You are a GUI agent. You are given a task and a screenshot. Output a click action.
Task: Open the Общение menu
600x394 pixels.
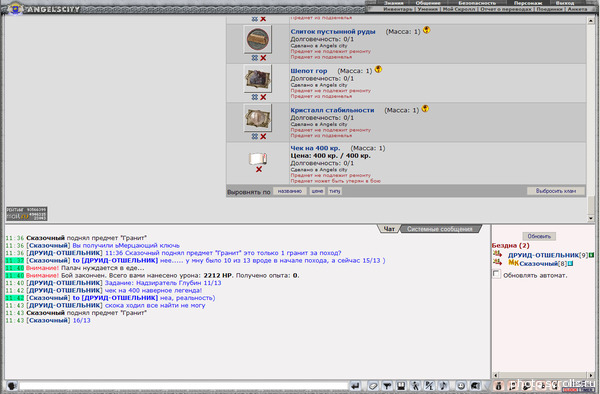pyautogui.click(x=428, y=3)
